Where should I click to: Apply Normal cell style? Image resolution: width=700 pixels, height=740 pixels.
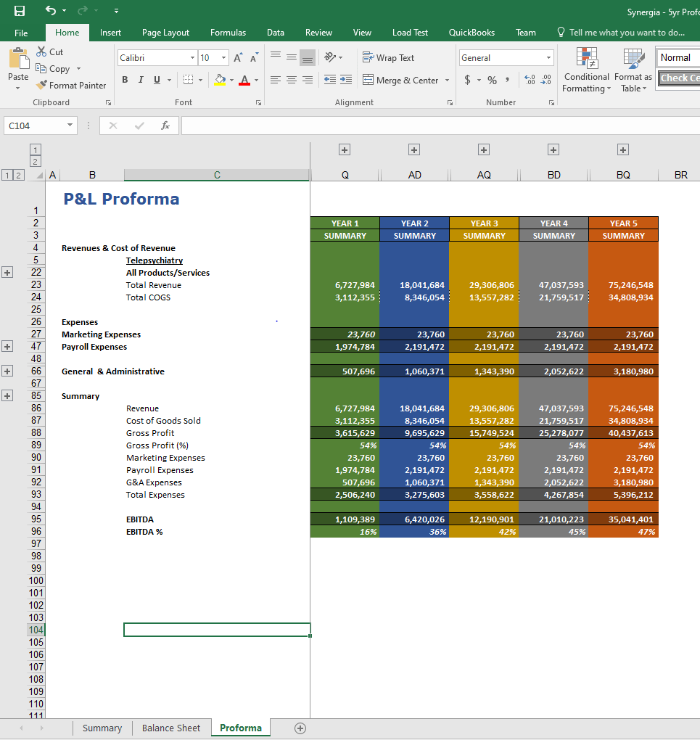pos(678,57)
